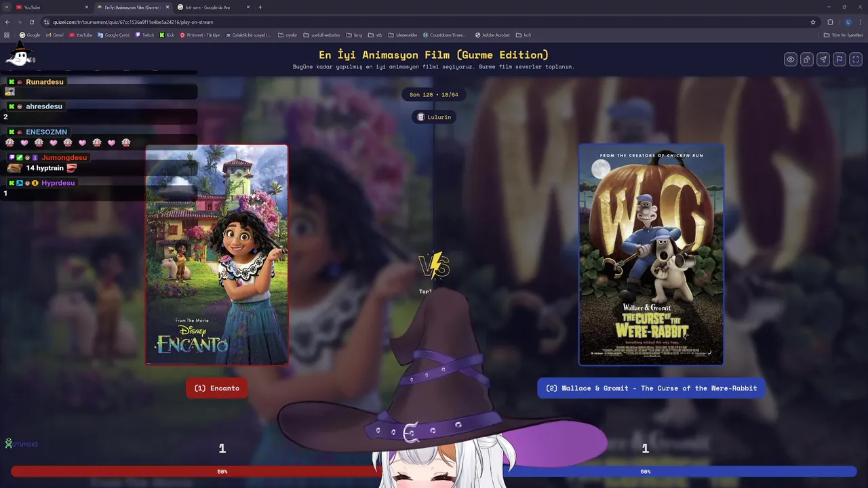Viewport: 868px width, 488px height.
Task: Open the Google bookmark
Action: (x=30, y=35)
